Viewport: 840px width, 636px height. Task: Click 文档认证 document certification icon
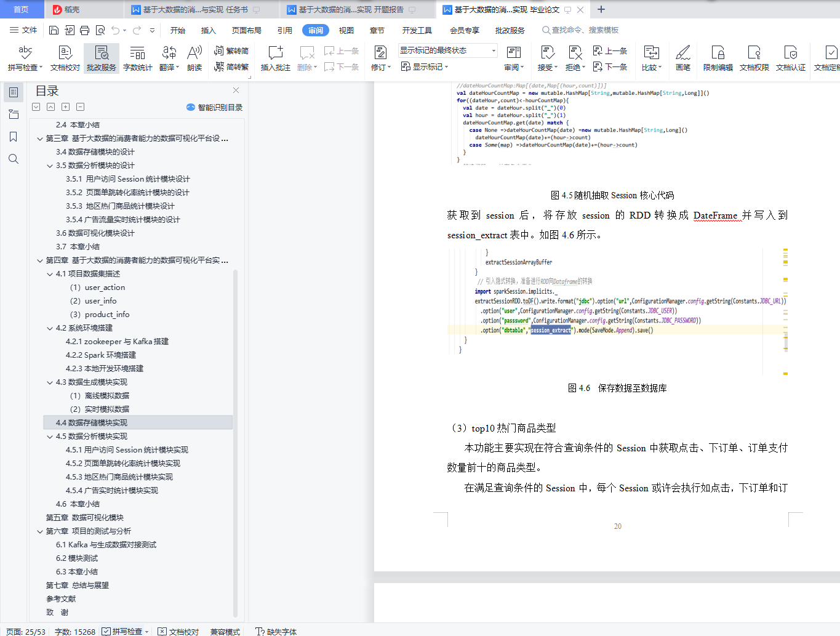(791, 58)
